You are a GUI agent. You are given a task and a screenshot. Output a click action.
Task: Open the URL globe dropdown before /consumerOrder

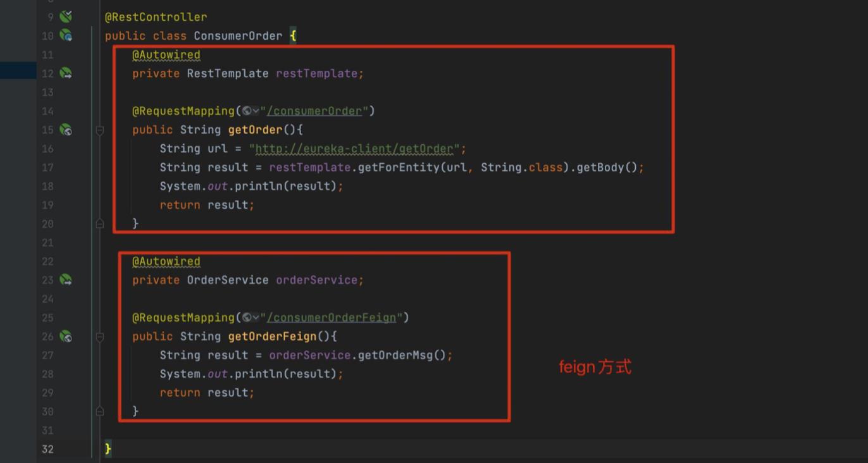[251, 111]
